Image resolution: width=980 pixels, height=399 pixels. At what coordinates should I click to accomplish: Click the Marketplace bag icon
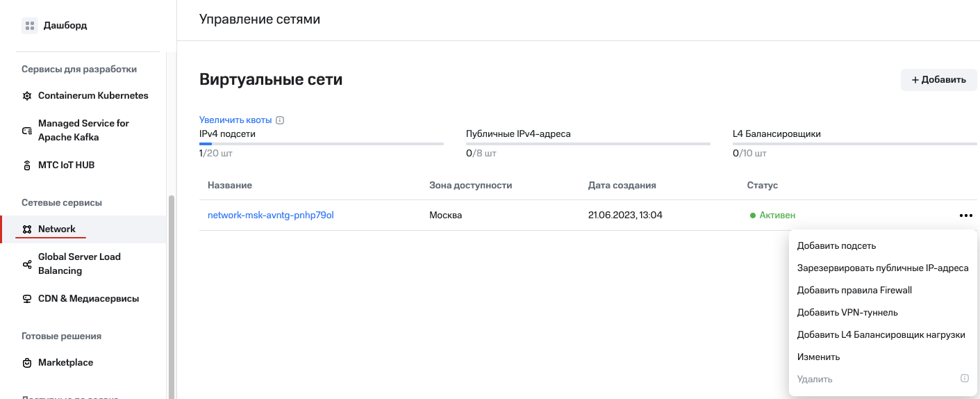point(27,363)
